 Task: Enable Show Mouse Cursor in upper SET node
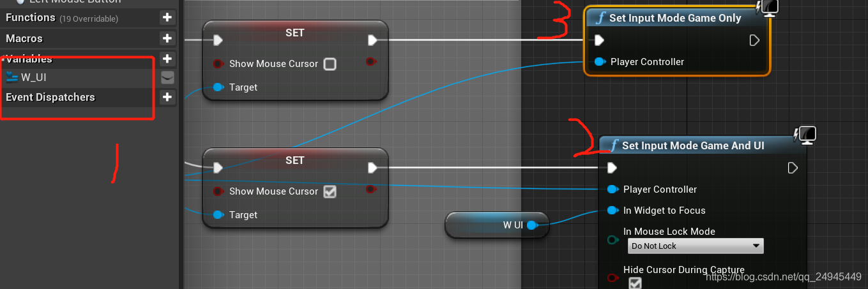[x=330, y=64]
